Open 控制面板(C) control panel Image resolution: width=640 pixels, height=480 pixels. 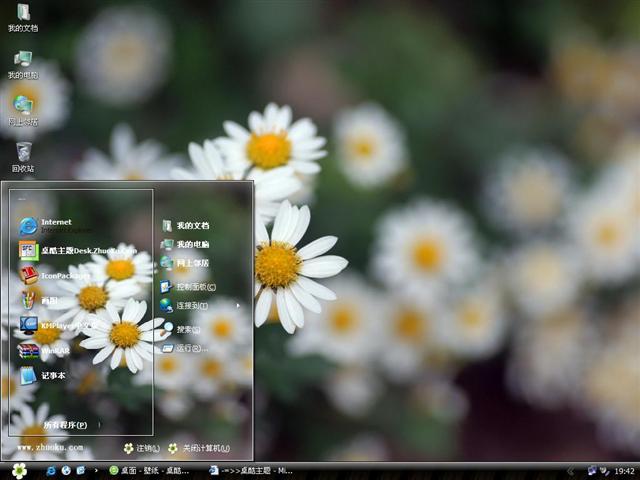coord(188,287)
